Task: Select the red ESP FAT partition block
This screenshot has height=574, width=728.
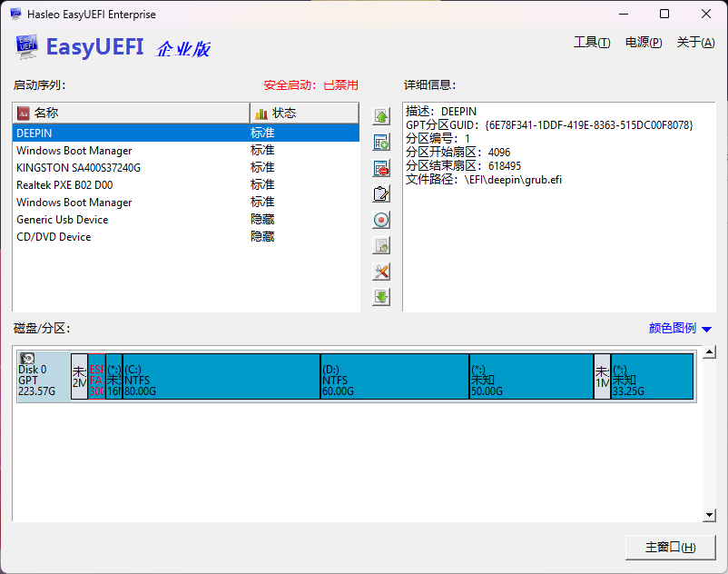Action: pyautogui.click(x=96, y=377)
